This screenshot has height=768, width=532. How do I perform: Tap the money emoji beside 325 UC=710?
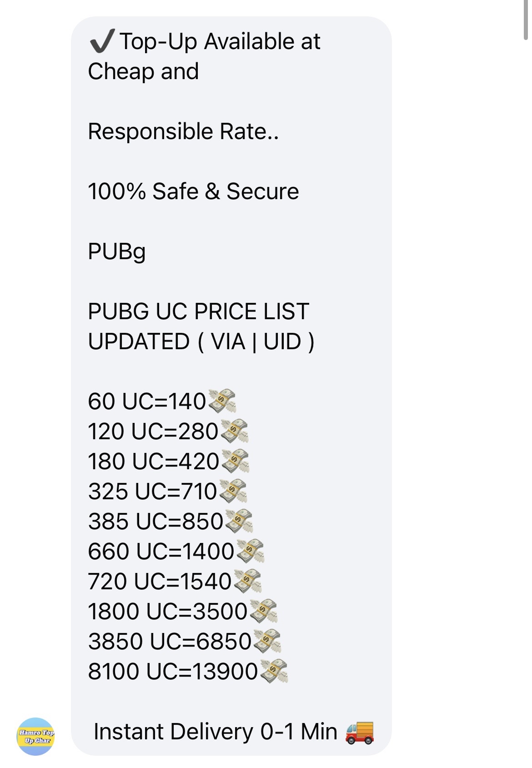tap(233, 491)
